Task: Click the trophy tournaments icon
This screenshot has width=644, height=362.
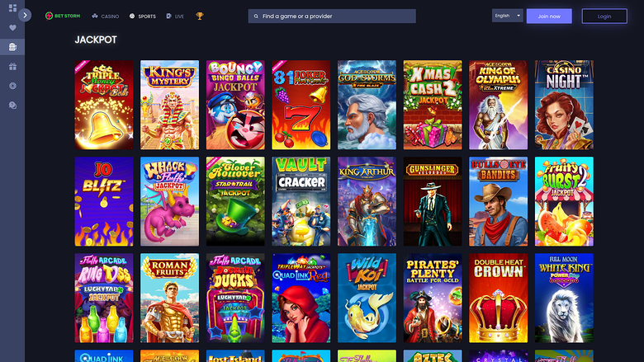Action: point(200,16)
